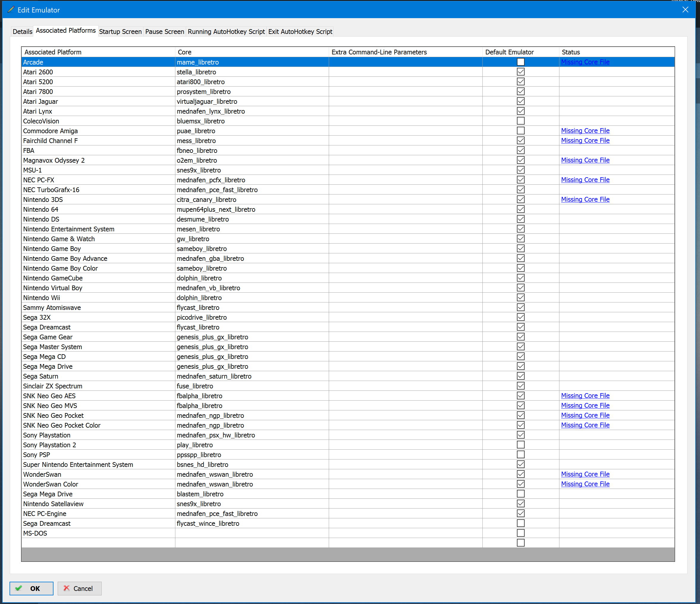This screenshot has width=700, height=604.
Task: Select the Super Nintendo Entertainment System cell
Action: pyautogui.click(x=98, y=465)
